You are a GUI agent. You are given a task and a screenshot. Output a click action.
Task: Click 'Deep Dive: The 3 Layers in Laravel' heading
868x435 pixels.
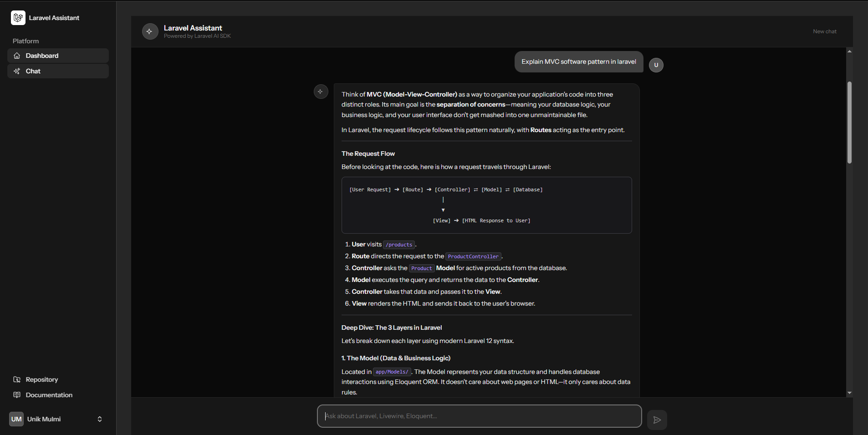tap(392, 328)
